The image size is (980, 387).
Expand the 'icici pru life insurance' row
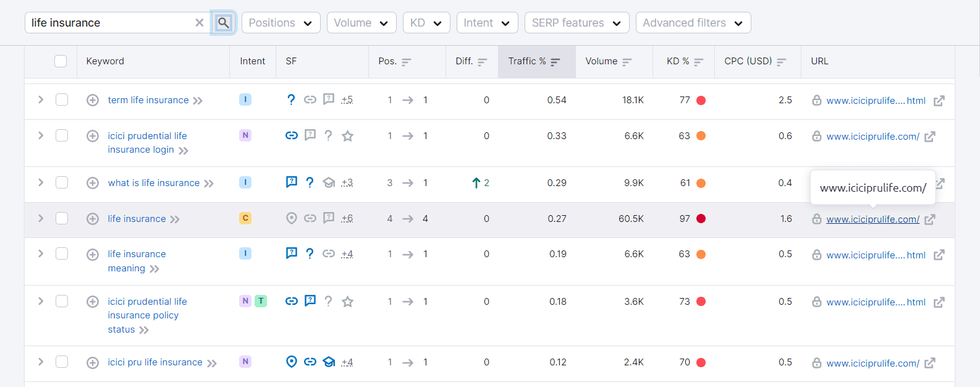point(41,362)
